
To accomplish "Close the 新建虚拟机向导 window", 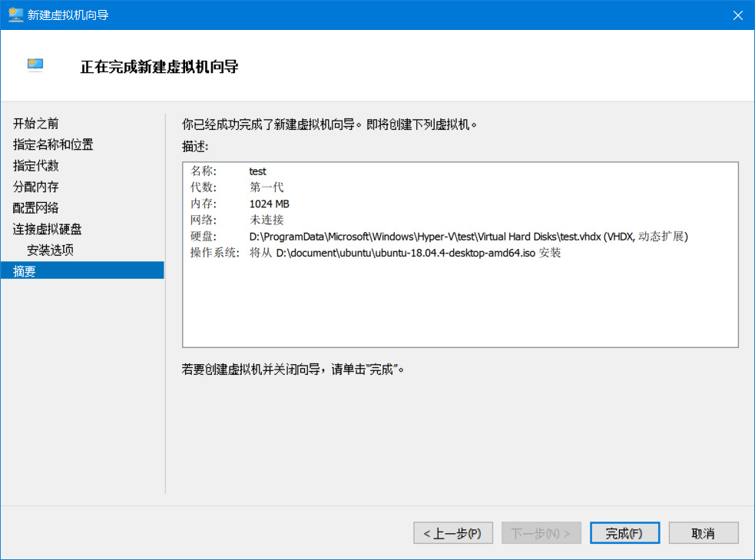I will [737, 15].
